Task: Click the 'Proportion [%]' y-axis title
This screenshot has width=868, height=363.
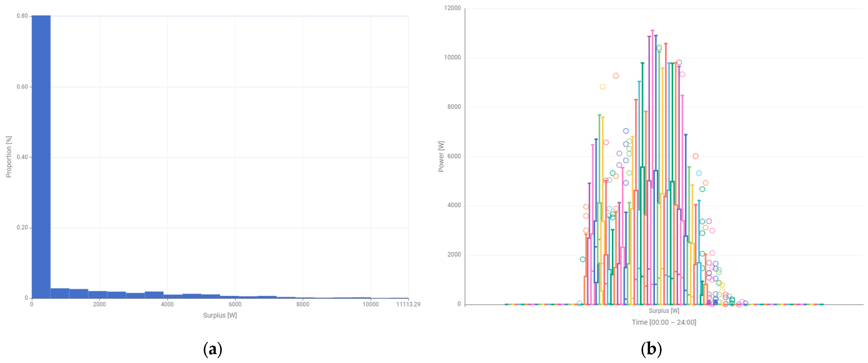Action: coord(9,157)
